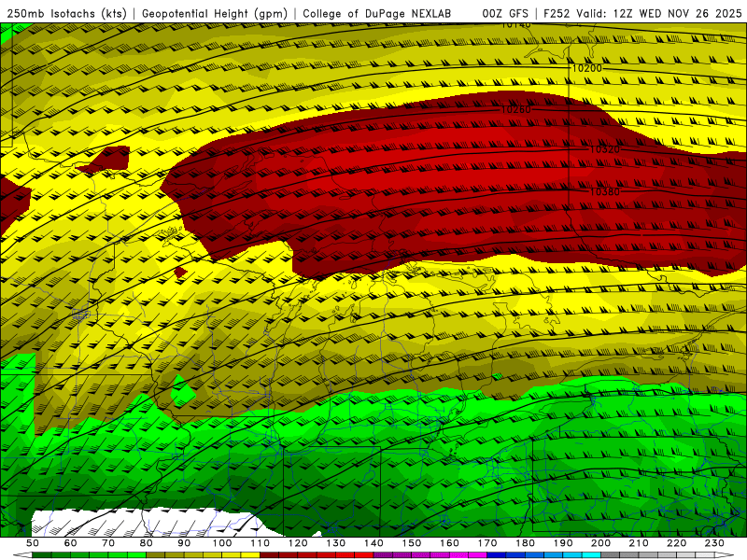Select the dark blue swatch starting at 170
Screen dimensions: 747x560
[497, 555]
